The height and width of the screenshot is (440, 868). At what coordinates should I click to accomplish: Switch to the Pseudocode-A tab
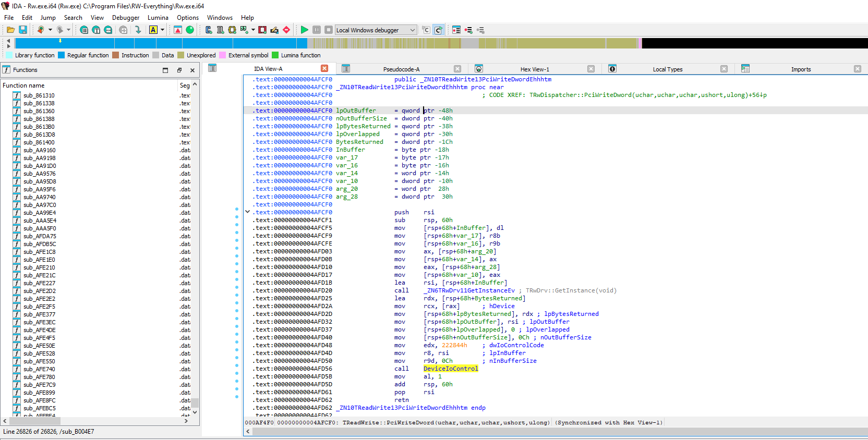(401, 69)
